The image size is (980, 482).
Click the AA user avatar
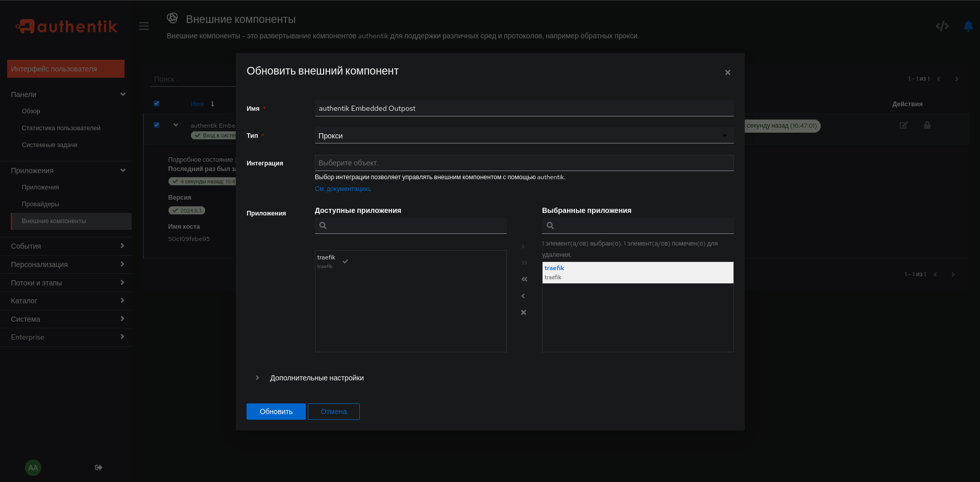click(33, 468)
